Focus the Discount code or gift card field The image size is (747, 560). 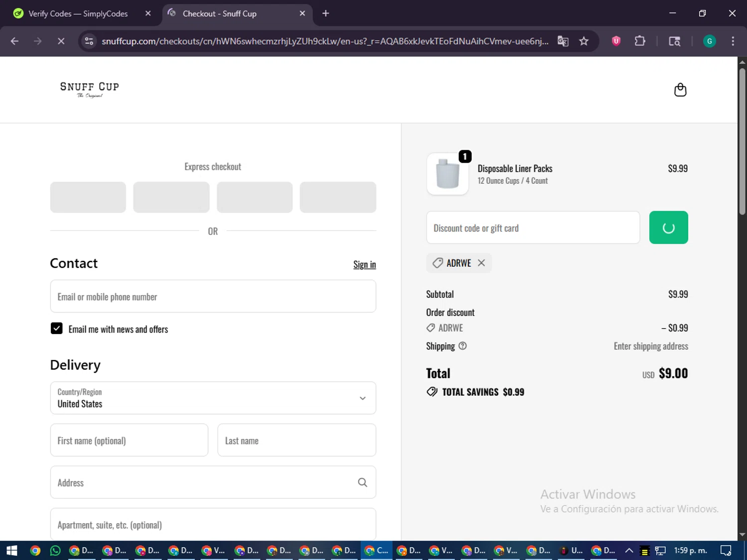533,227
